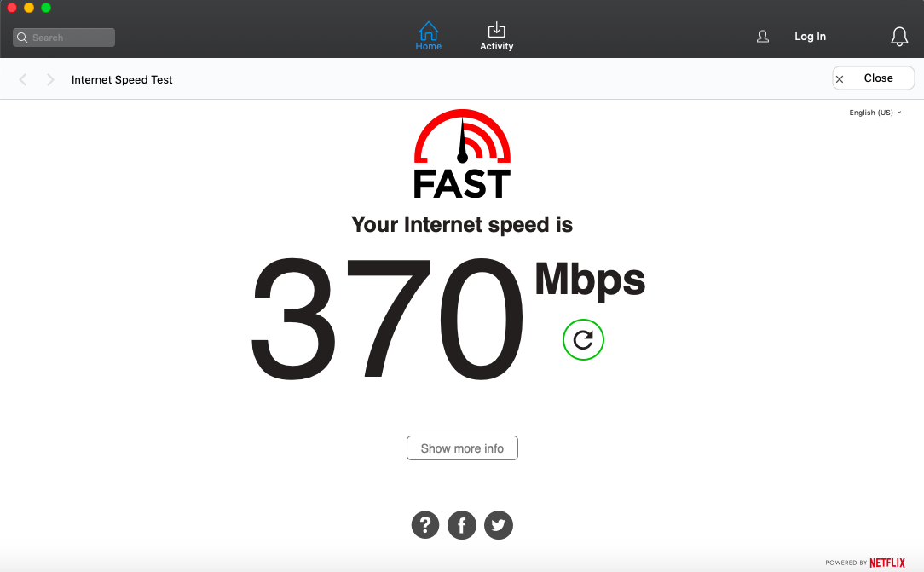Image resolution: width=924 pixels, height=572 pixels.
Task: Open the question mark help icon
Action: (424, 524)
